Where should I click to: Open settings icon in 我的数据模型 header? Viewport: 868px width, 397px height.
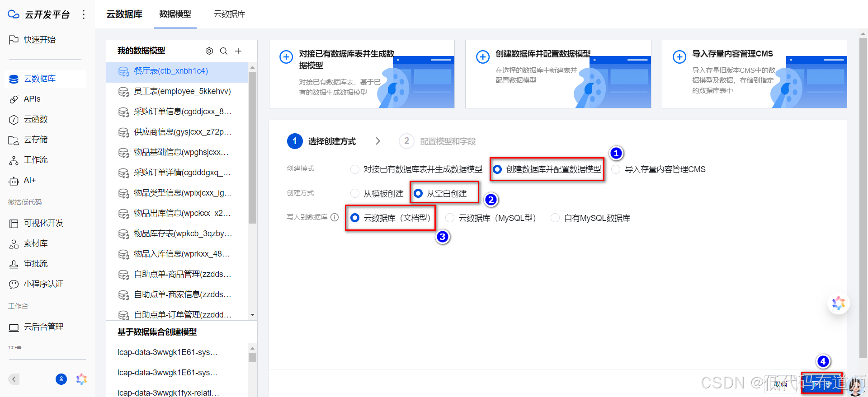(209, 51)
